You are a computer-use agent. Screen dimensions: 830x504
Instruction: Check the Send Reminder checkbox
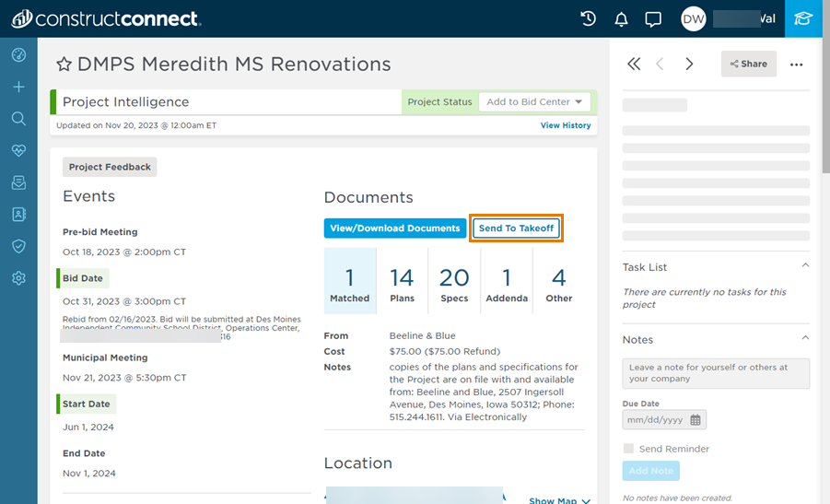point(628,449)
